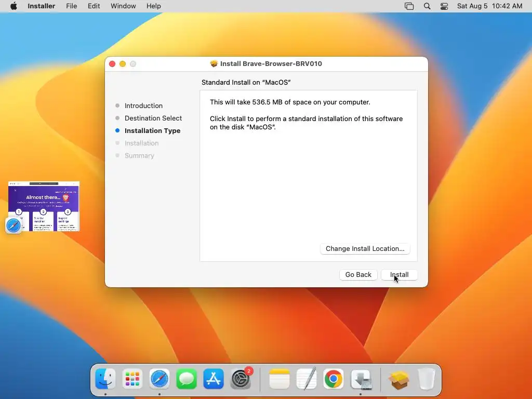
Task: Click the dimmed Installation step
Action: pos(141,143)
